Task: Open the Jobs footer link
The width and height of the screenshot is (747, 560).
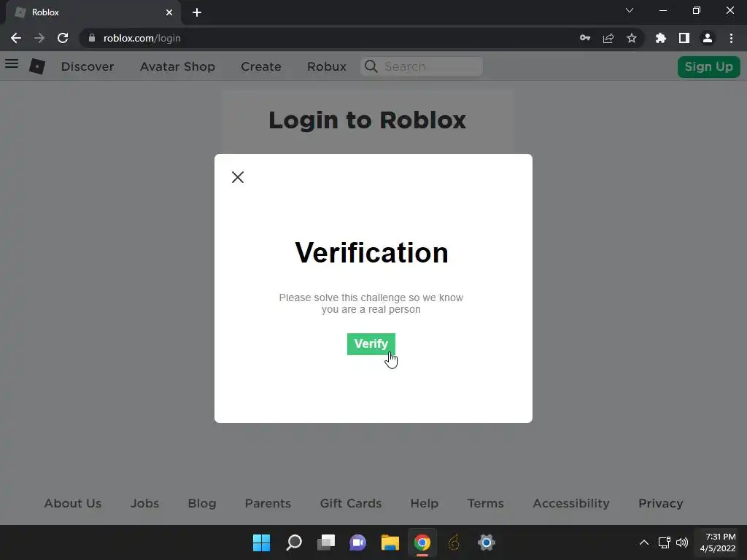Action: coord(145,503)
